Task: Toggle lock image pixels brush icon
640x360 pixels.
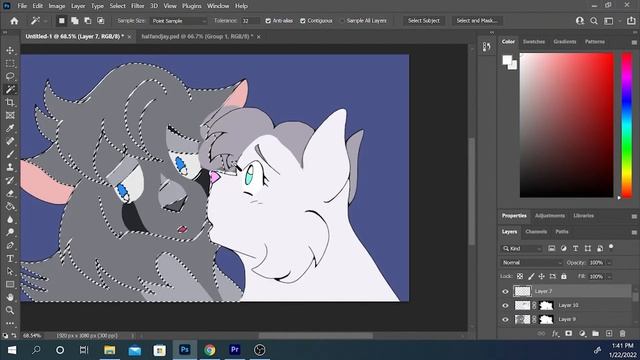Action: coord(531,276)
